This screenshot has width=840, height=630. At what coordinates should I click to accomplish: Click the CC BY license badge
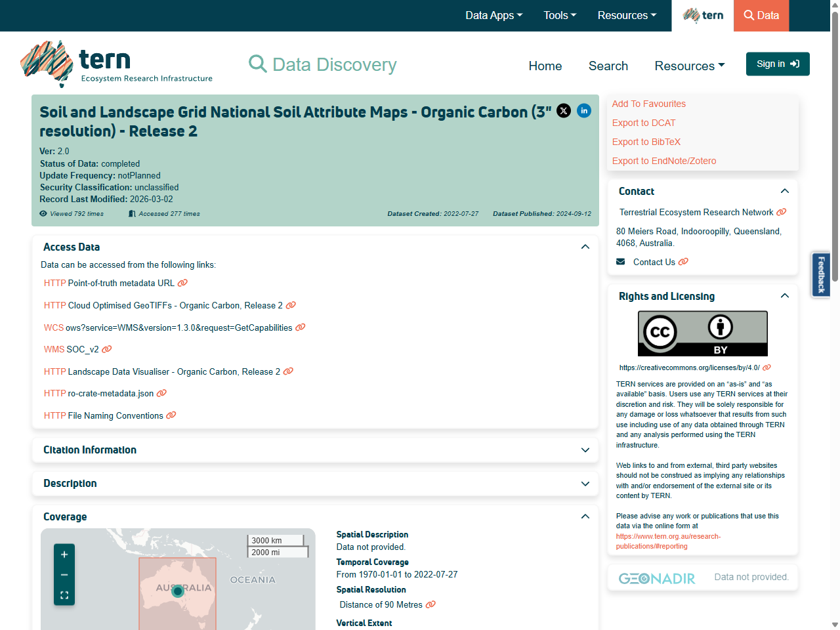(702, 333)
